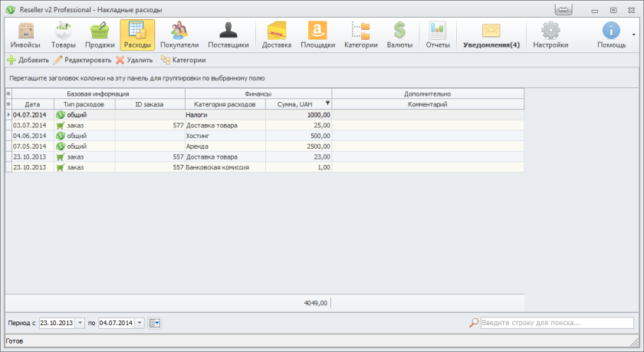The width and height of the screenshot is (644, 352).
Task: Open the Доставка (DHL) section
Action: click(277, 35)
